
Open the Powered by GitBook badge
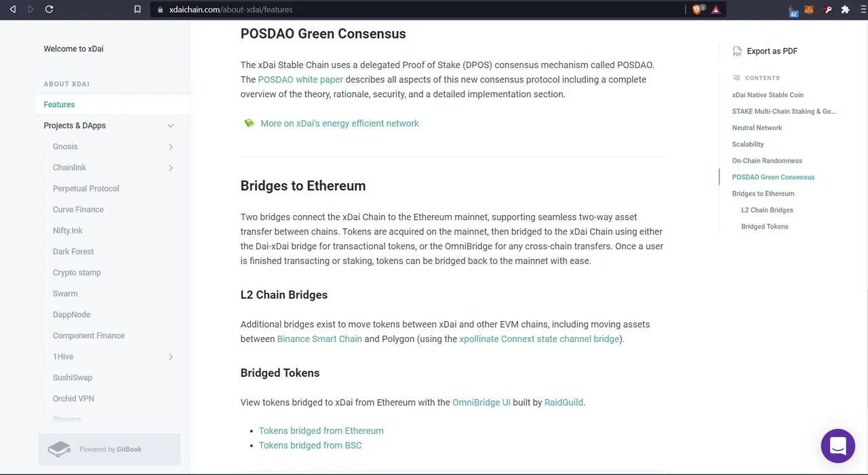[110, 449]
